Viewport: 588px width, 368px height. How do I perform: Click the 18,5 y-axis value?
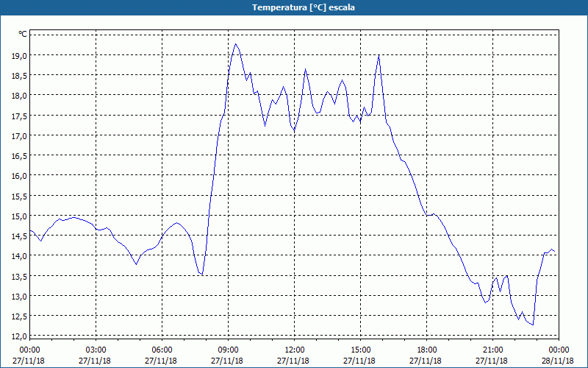[x=20, y=76]
